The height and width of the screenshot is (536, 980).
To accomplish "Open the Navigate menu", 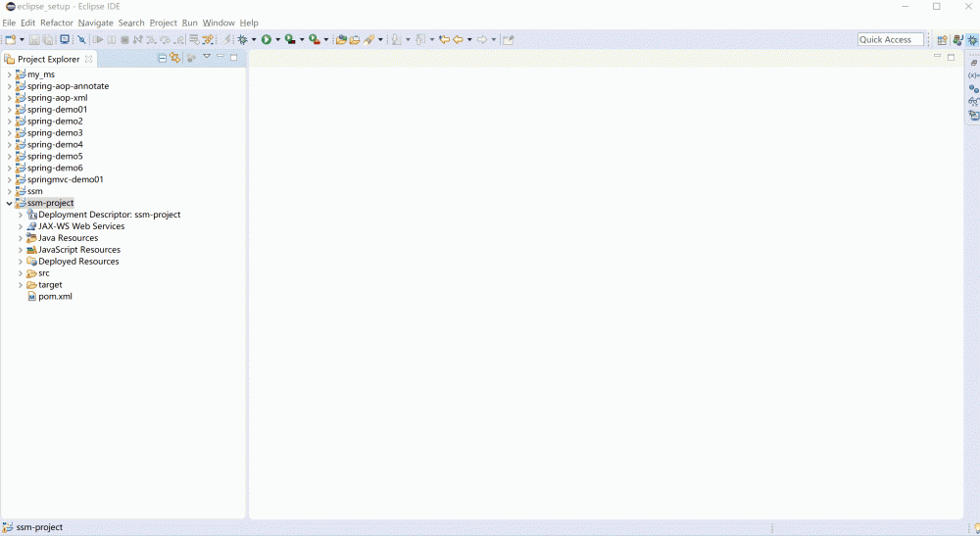I will pos(96,23).
